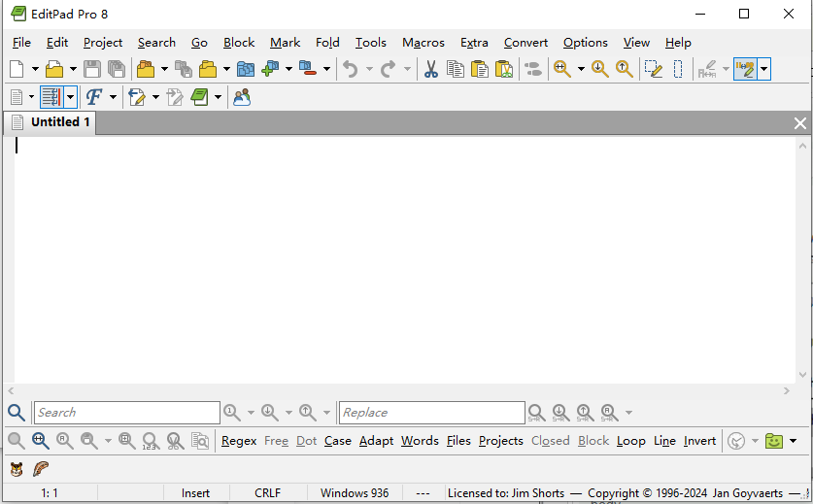Click the Replace input field
813x504 pixels.
click(x=432, y=413)
